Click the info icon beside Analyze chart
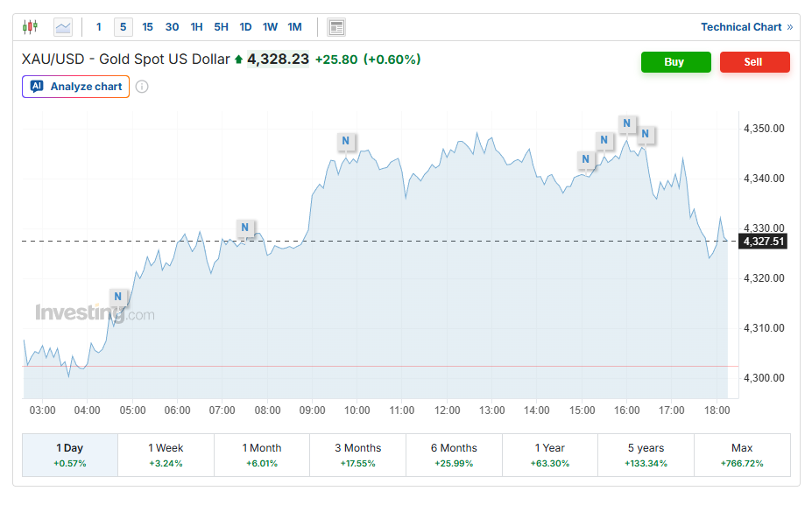The image size is (812, 505). pyautogui.click(x=142, y=87)
